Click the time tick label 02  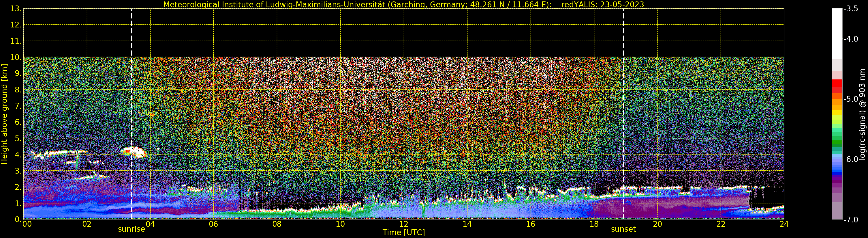[x=87, y=224]
